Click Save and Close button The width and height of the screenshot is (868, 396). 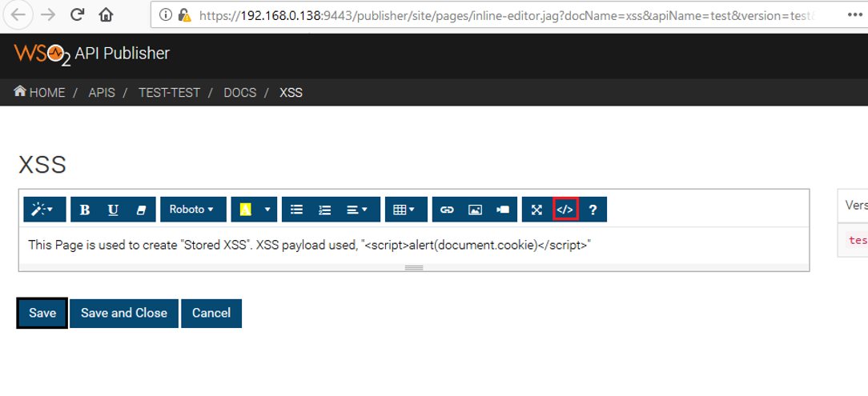124,313
